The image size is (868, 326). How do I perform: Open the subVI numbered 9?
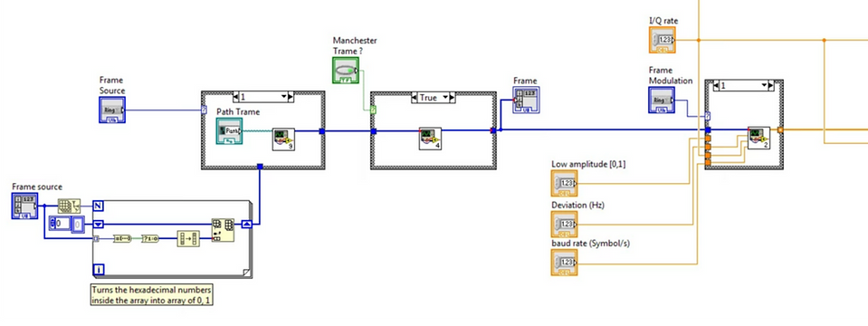(283, 139)
